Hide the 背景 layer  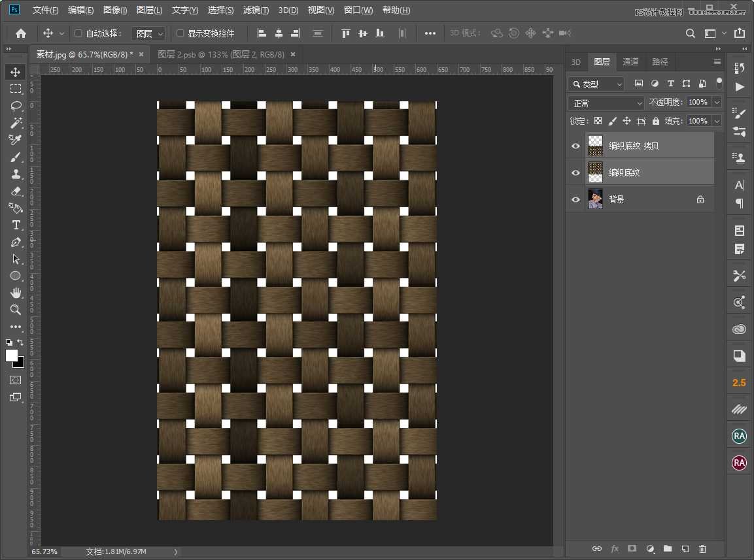(x=575, y=199)
